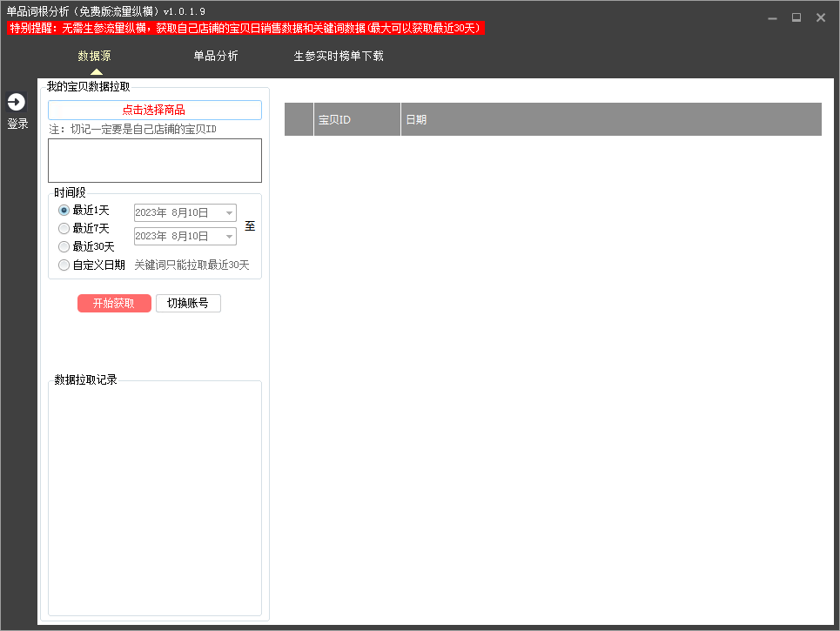The height and width of the screenshot is (631, 840).
Task: Select the 最近1天 radio option
Action: tap(64, 210)
